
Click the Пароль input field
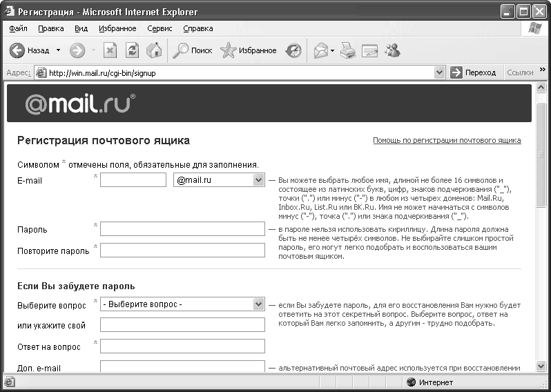pos(182,228)
